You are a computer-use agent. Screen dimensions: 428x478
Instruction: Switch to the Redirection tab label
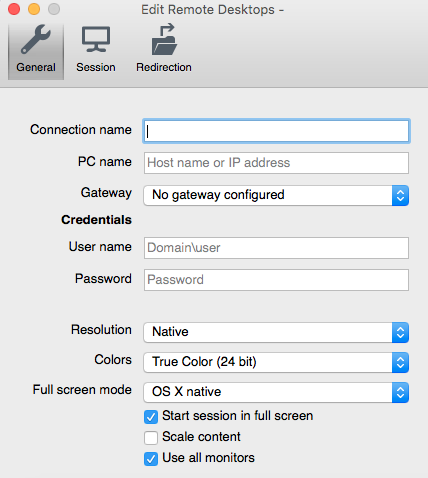164,67
